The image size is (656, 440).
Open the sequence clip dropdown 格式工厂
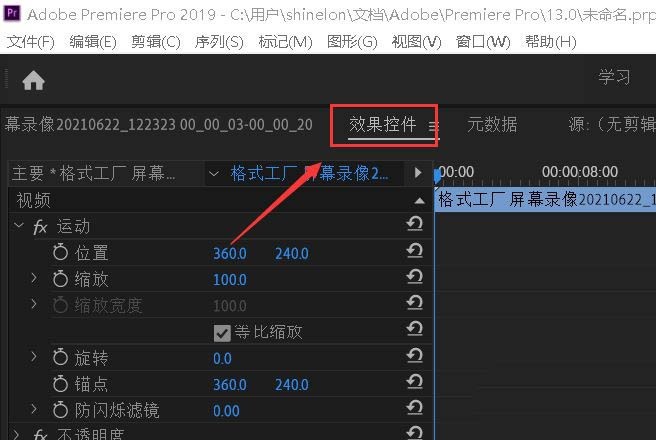[x=214, y=173]
